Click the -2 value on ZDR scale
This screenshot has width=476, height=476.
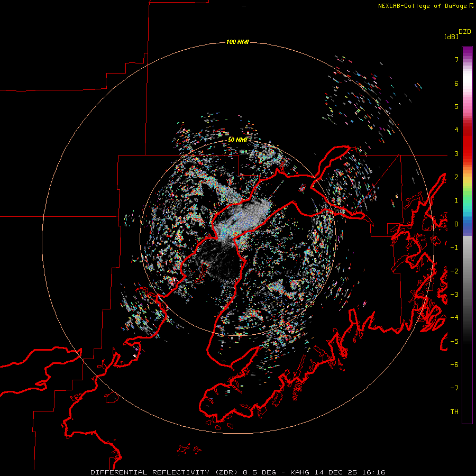(x=454, y=271)
